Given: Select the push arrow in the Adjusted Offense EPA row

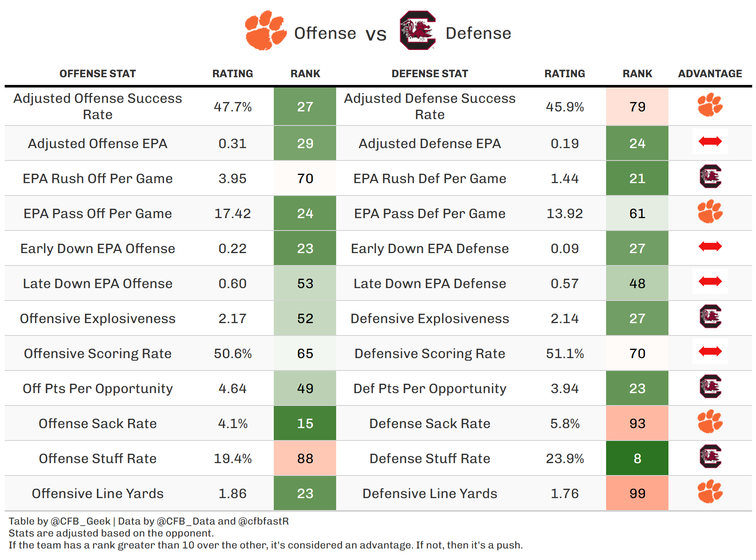Looking at the screenshot, I should [x=710, y=141].
